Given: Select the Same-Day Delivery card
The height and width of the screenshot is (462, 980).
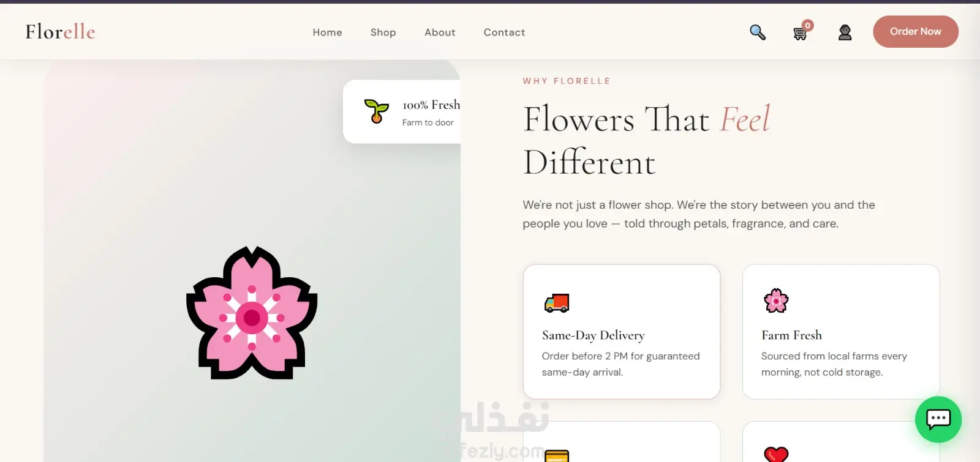Looking at the screenshot, I should [622, 332].
